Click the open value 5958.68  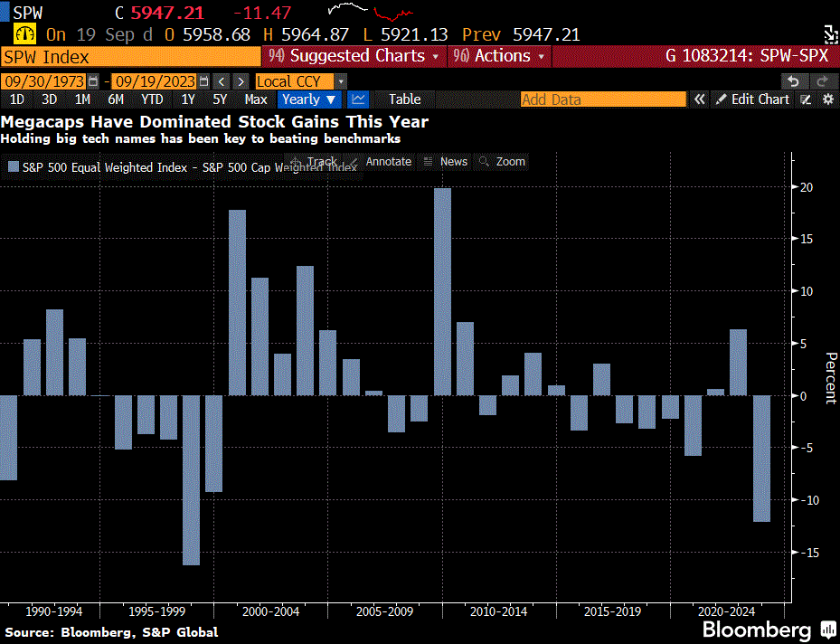click(216, 35)
